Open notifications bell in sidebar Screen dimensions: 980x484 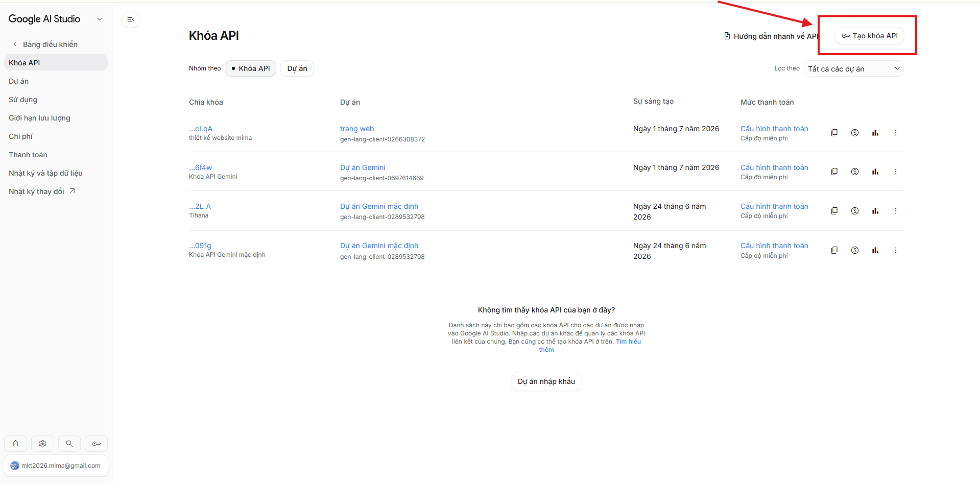pyautogui.click(x=16, y=444)
